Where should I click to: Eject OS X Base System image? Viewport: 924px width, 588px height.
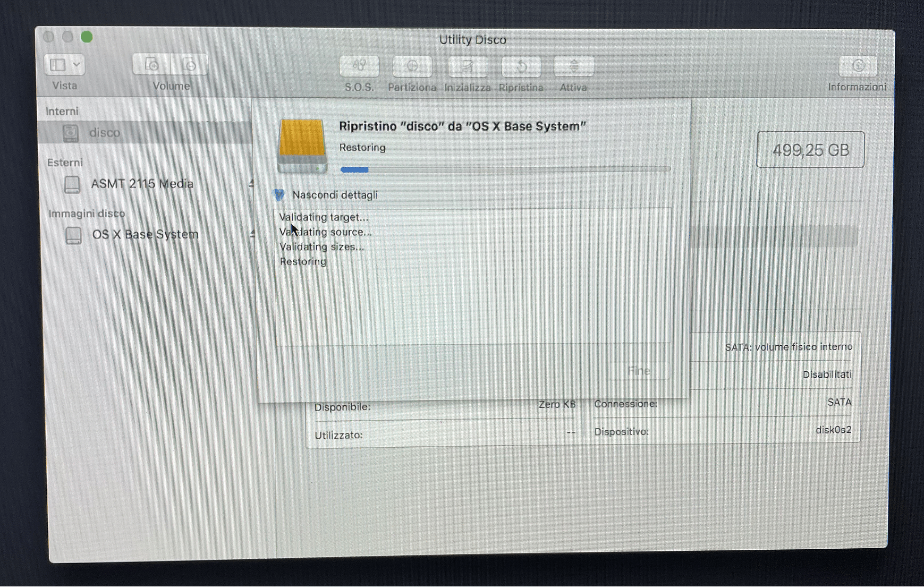[x=252, y=234]
